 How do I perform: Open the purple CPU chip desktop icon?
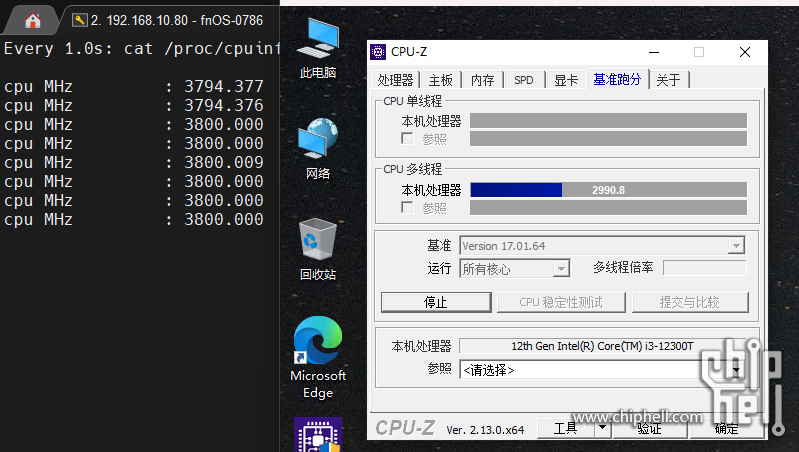tap(318, 434)
